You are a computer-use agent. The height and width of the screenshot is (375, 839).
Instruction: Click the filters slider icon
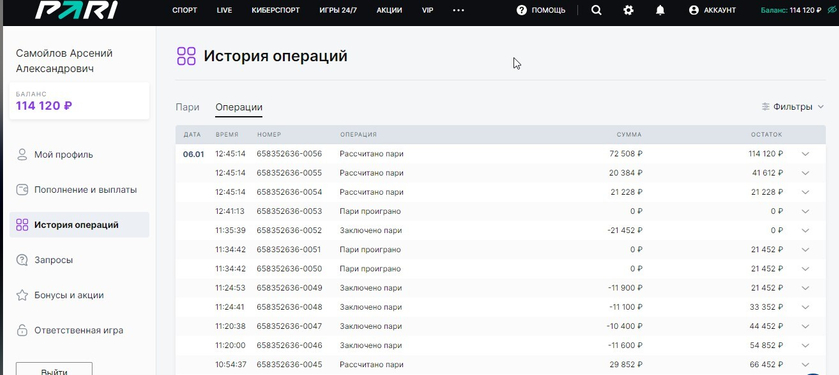tap(766, 106)
